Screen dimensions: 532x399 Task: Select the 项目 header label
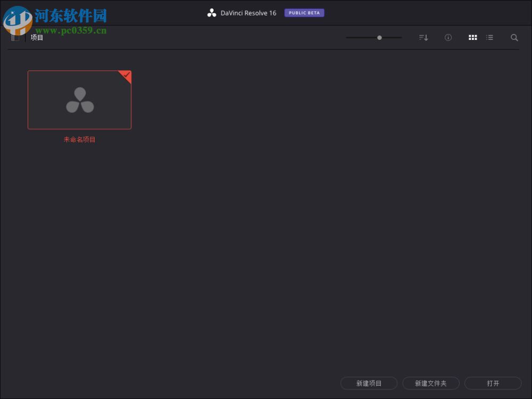tap(36, 37)
